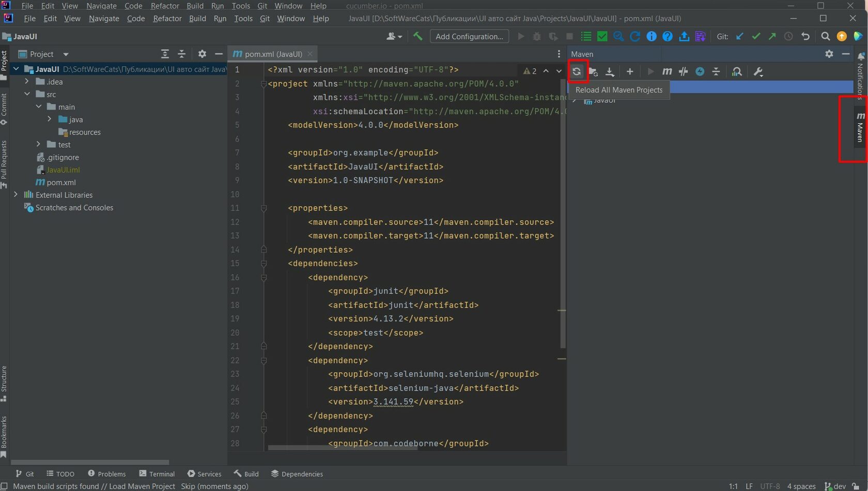Open Terminal tab at bottom
Image resolution: width=868 pixels, height=491 pixels.
(x=157, y=474)
